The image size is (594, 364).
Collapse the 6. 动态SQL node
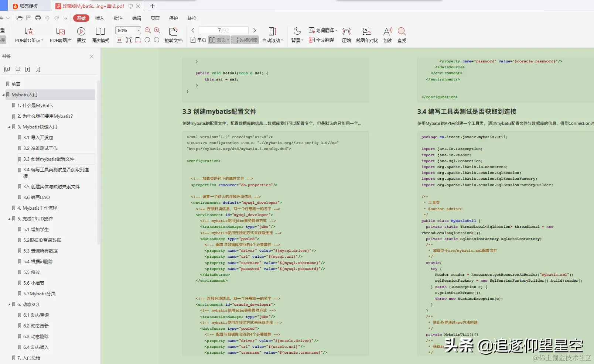pyautogui.click(x=10, y=305)
